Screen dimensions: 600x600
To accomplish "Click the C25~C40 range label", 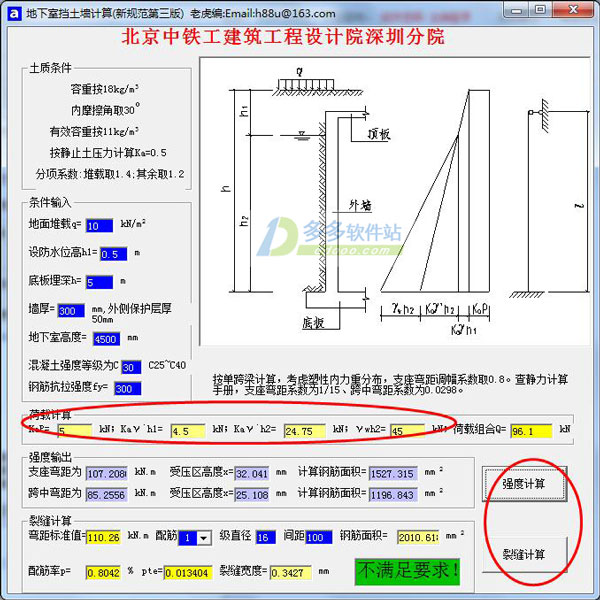I will (167, 365).
